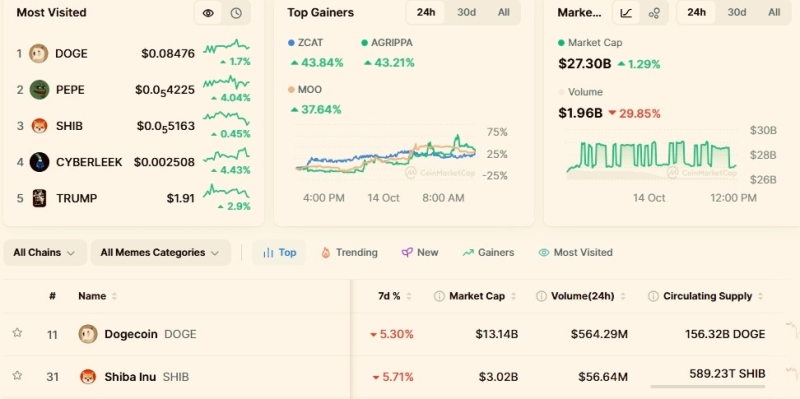Screen dimensions: 800x399
Task: Click the Top bar chart icon
Action: click(x=268, y=253)
